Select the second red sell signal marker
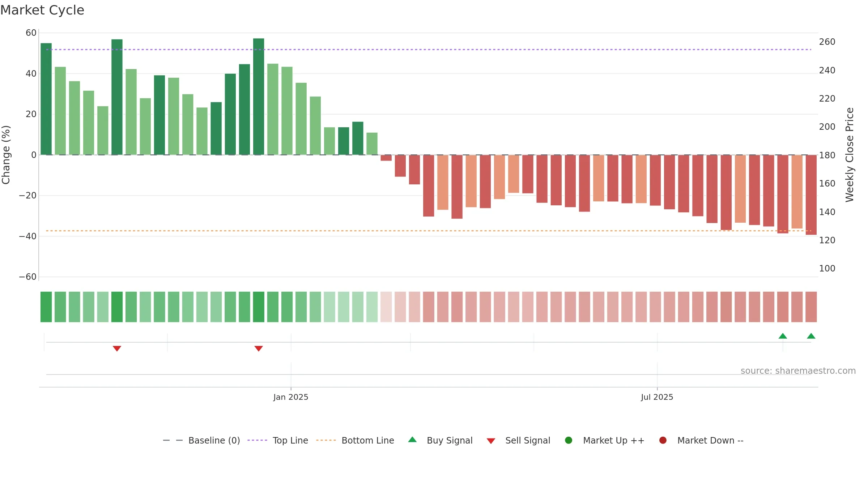 [259, 348]
